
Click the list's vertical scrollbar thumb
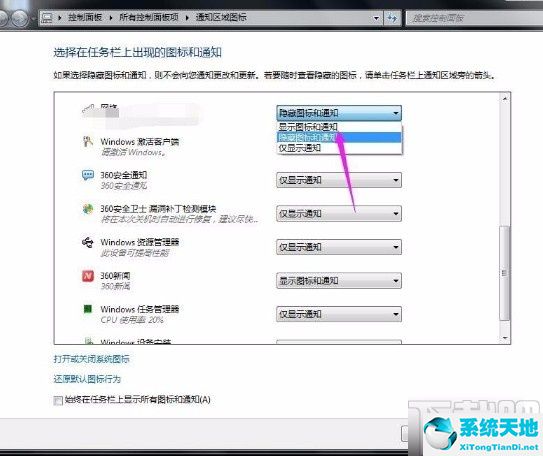coord(505,273)
